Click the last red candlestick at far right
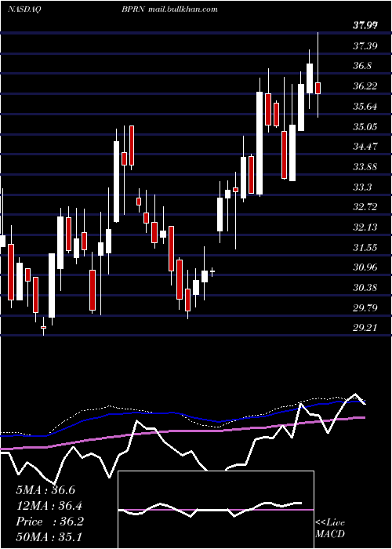The width and height of the screenshot is (392, 549). [318, 88]
